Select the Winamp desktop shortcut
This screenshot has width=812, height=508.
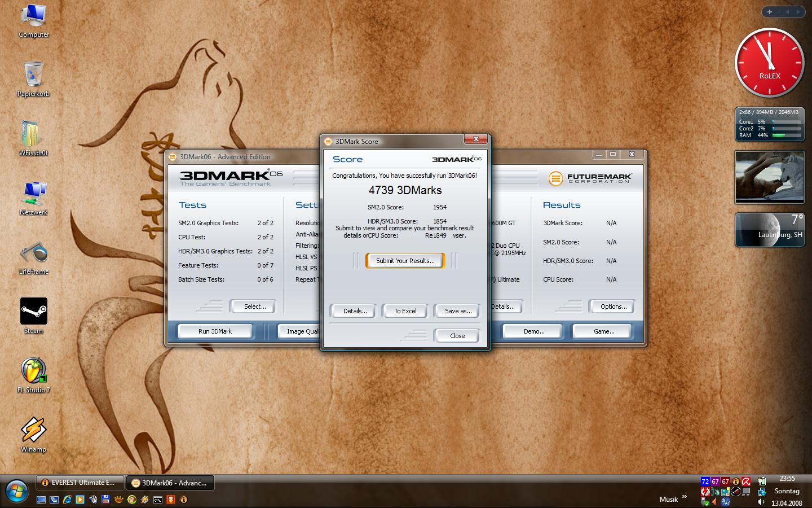(34, 435)
